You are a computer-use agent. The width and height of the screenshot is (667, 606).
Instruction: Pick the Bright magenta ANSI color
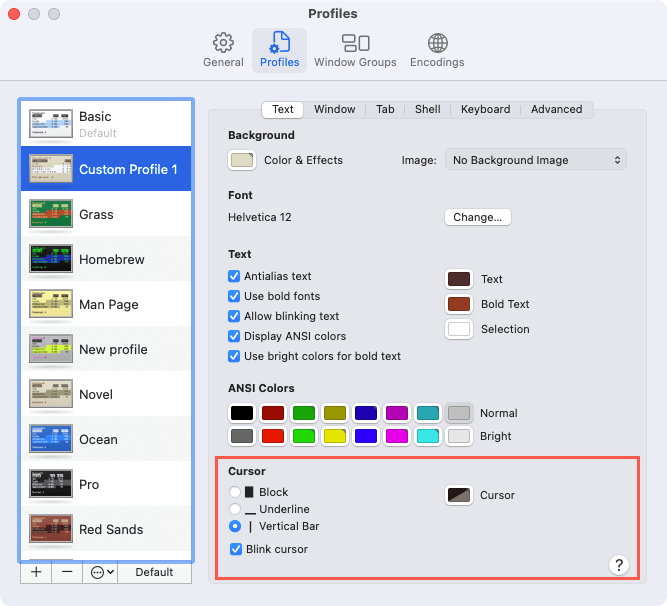[x=397, y=436]
